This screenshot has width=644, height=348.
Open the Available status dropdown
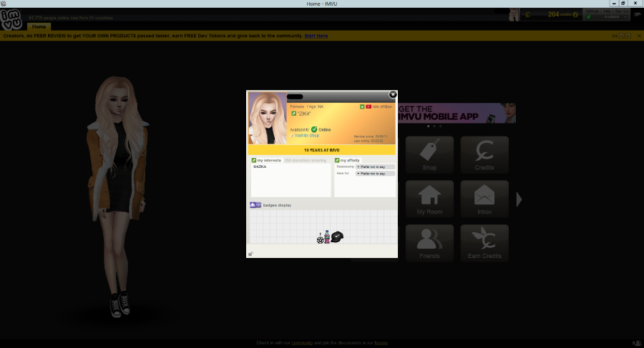(608, 17)
